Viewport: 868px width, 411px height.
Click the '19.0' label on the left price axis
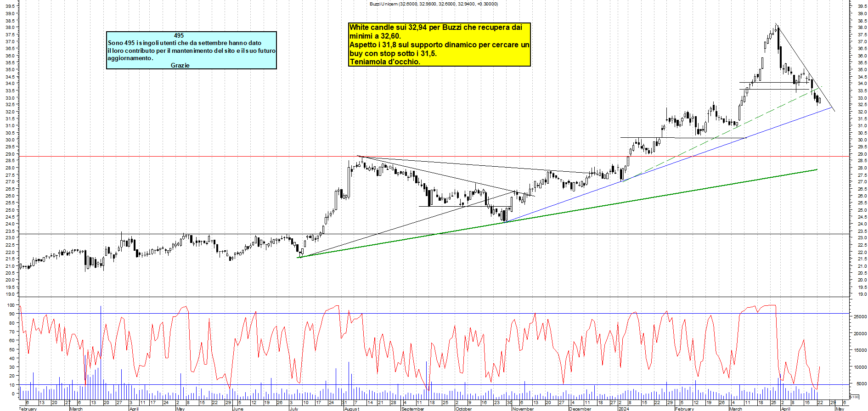pyautogui.click(x=10, y=294)
